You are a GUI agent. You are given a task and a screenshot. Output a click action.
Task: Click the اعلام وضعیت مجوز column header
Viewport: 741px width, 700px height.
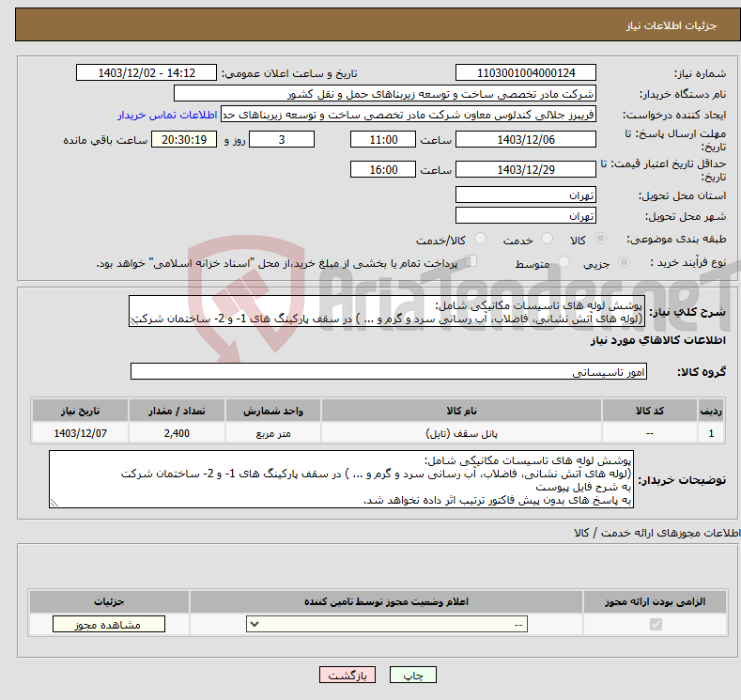point(386,601)
